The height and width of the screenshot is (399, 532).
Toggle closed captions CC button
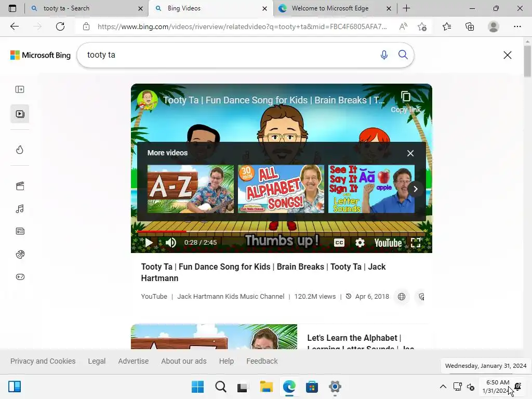pos(339,243)
